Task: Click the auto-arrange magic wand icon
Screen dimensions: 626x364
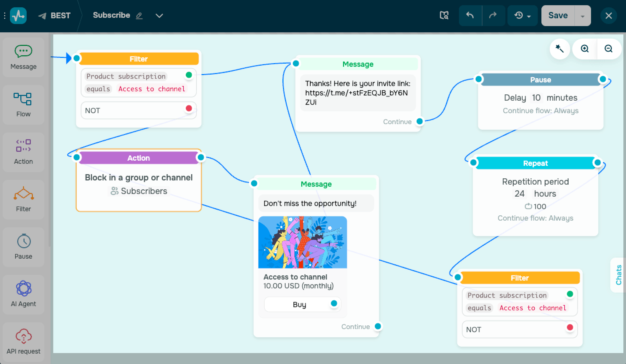Action: 559,49
